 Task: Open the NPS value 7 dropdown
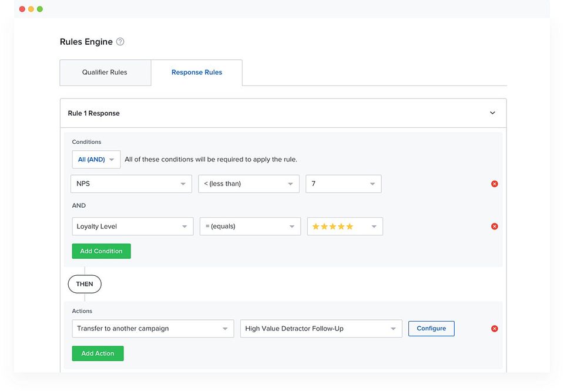[x=343, y=184]
